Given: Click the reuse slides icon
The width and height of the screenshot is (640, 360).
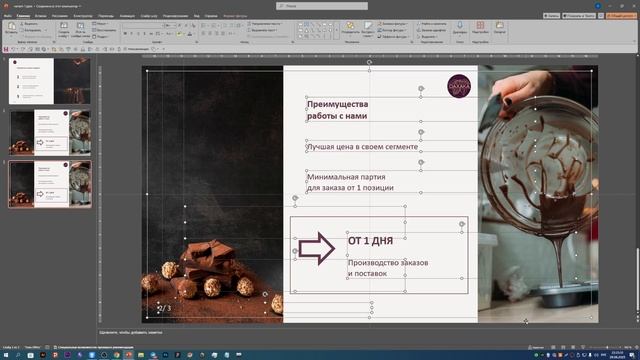Looking at the screenshot, I should [x=80, y=25].
